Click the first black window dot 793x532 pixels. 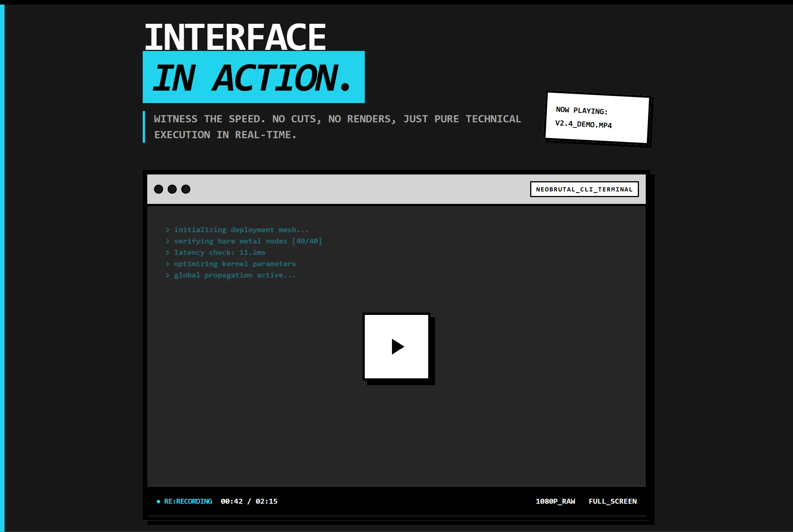pyautogui.click(x=159, y=189)
